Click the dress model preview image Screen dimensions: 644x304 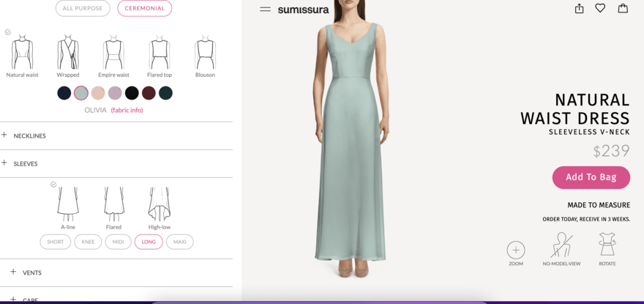(x=351, y=140)
